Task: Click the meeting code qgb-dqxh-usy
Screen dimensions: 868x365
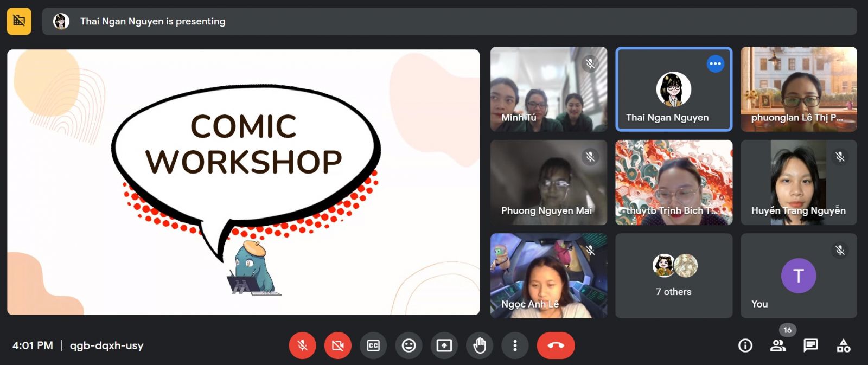Action: click(106, 345)
